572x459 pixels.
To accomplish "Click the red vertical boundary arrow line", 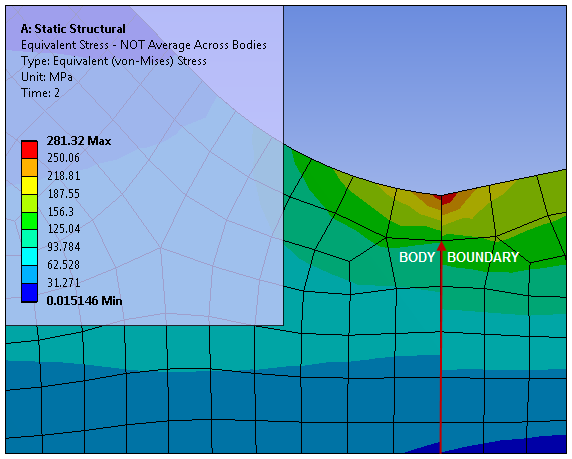I will 441,350.
